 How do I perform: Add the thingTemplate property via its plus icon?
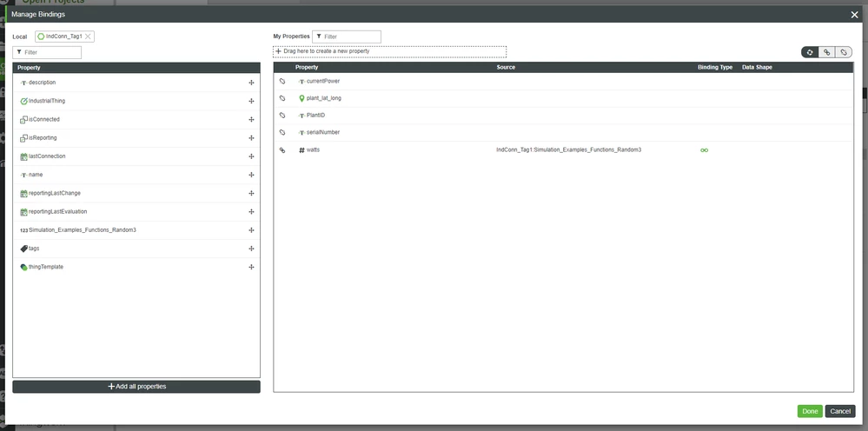[x=251, y=268]
